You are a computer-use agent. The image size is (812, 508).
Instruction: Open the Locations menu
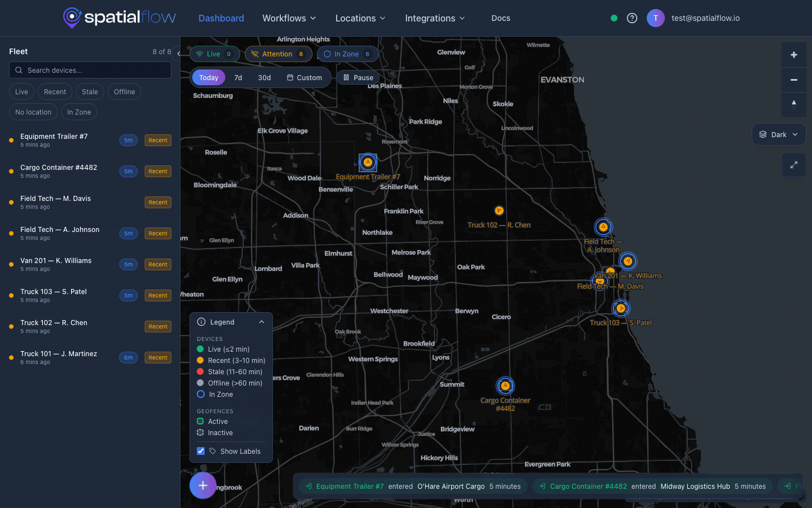click(360, 17)
